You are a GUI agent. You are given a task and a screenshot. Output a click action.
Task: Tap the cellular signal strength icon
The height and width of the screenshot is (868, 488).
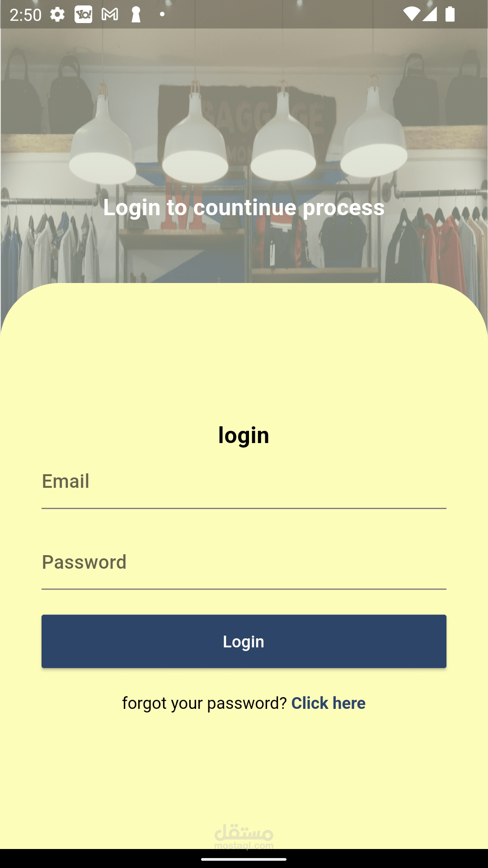point(429,14)
